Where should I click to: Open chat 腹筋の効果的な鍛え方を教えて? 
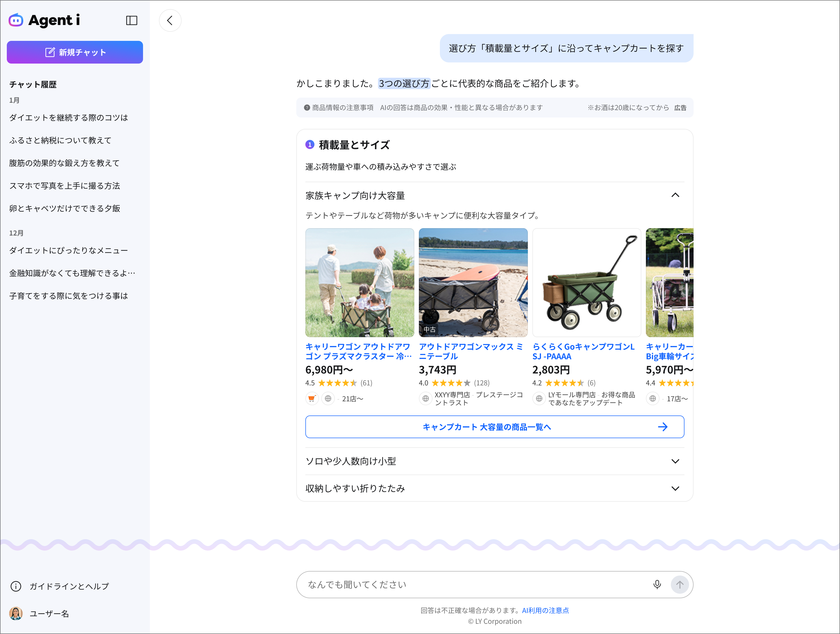coord(64,163)
